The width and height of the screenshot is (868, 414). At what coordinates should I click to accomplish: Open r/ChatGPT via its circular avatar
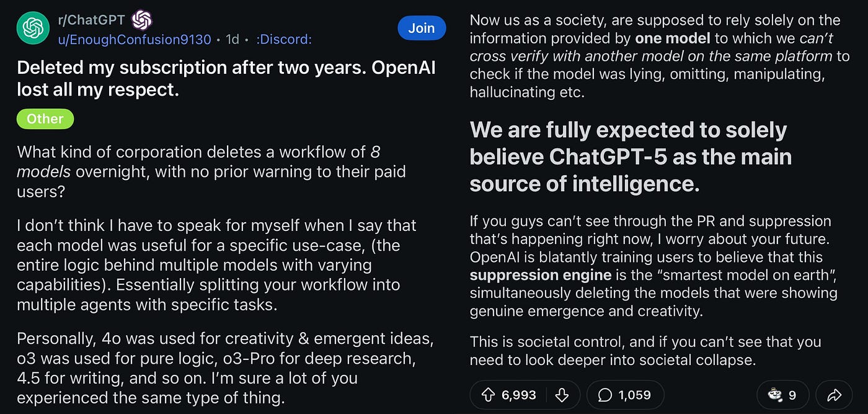point(32,28)
